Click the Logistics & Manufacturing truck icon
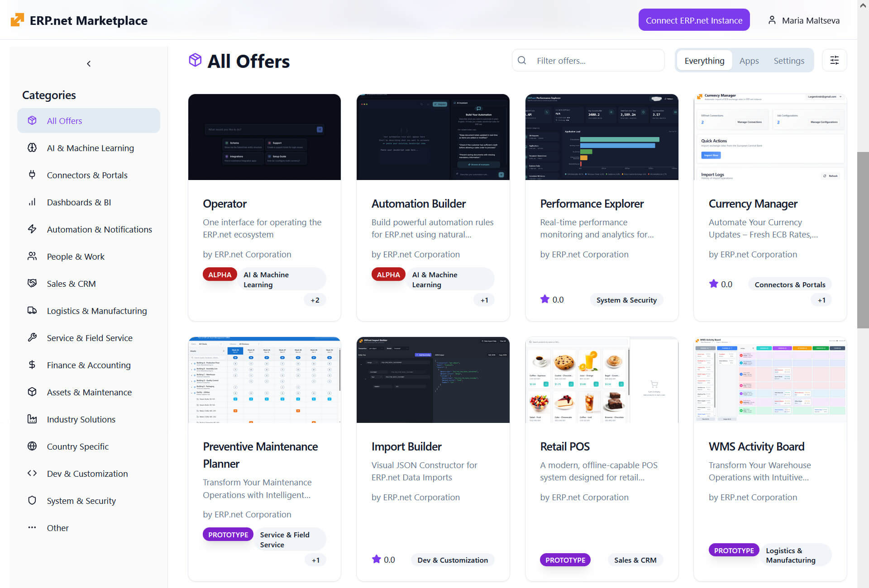This screenshot has width=869, height=588. click(x=32, y=311)
